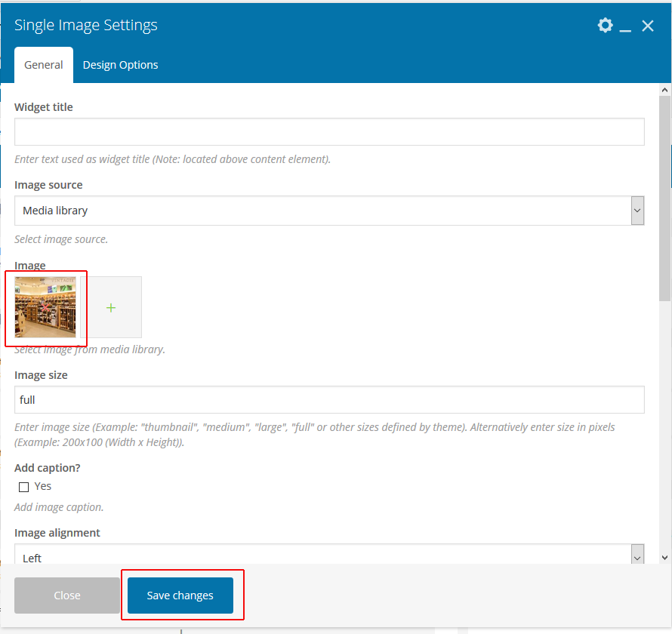Click the gray Close button
Image resolution: width=672 pixels, height=634 pixels.
pos(67,596)
